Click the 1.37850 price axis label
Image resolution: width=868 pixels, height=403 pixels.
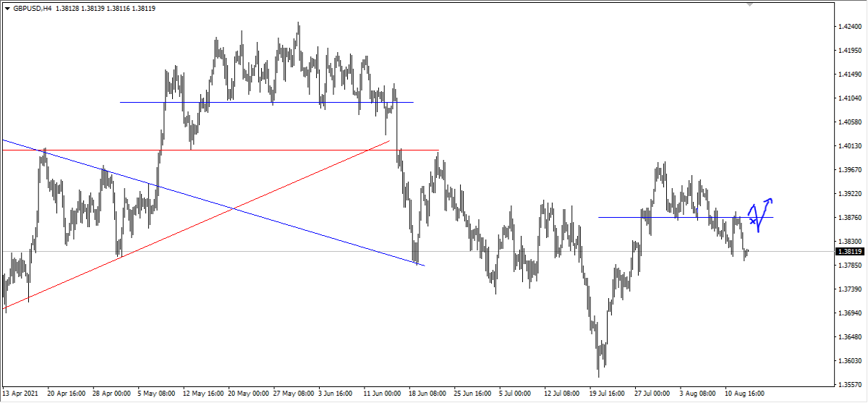[848, 266]
